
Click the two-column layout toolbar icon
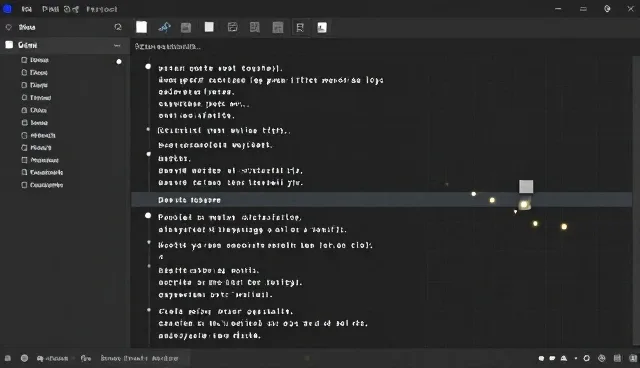point(255,27)
